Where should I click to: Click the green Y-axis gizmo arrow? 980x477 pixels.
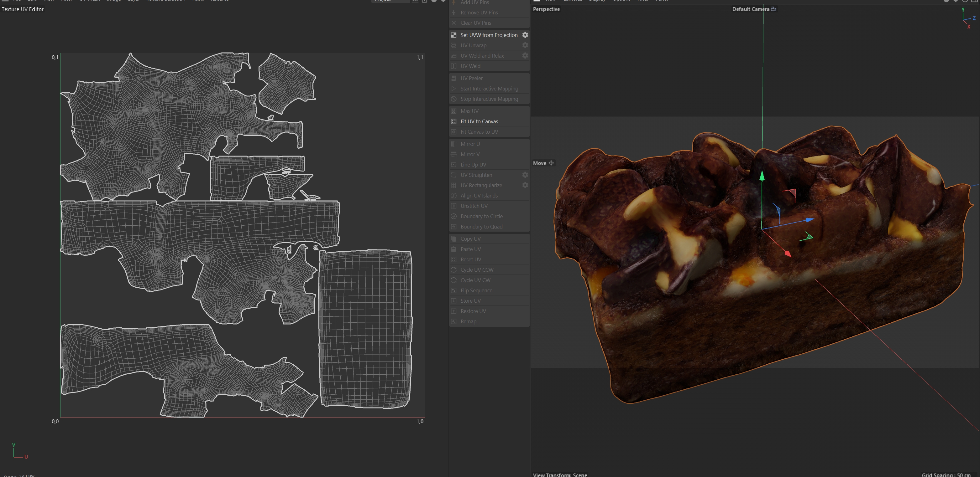point(762,176)
